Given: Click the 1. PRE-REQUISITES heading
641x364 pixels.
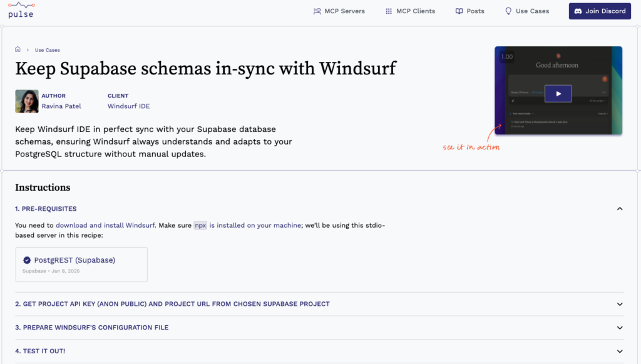Looking at the screenshot, I should tap(46, 209).
